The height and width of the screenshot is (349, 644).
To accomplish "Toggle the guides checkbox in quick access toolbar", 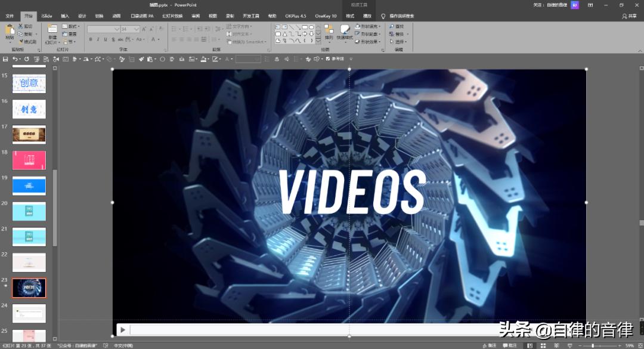I will [328, 59].
